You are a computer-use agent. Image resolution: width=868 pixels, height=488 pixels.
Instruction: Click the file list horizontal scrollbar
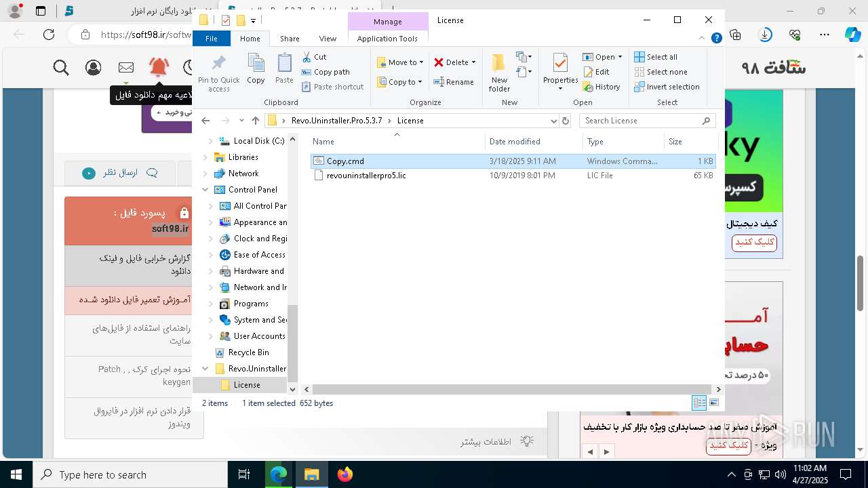[x=513, y=389]
